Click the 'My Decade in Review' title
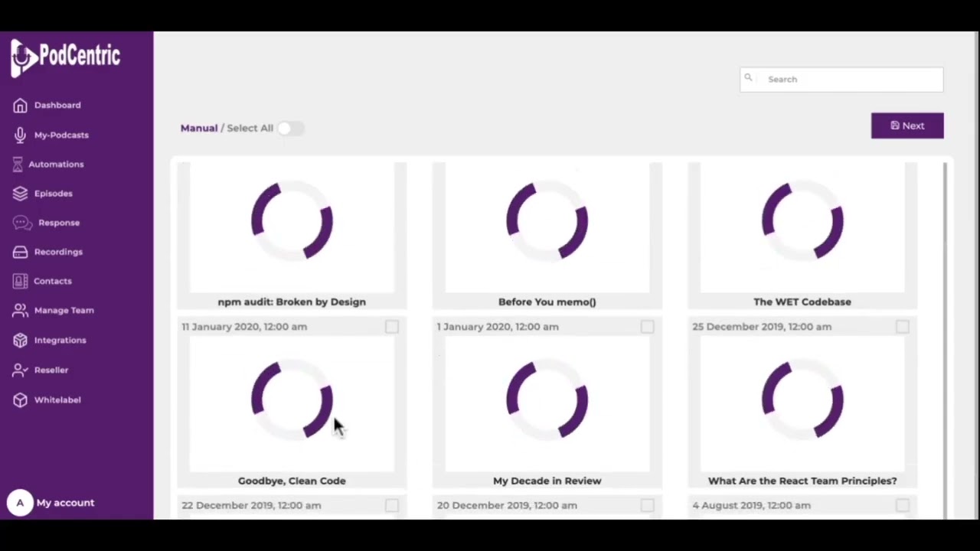The height and width of the screenshot is (551, 980). (547, 481)
